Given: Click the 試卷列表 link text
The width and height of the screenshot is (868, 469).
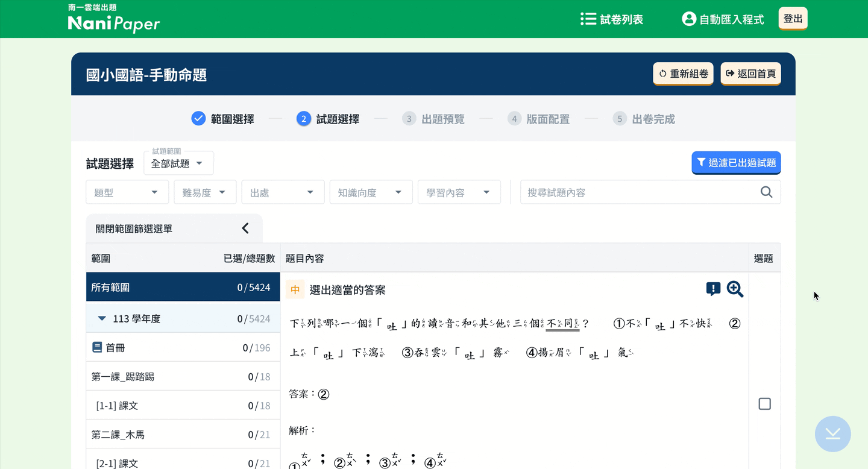Looking at the screenshot, I should pos(621,19).
